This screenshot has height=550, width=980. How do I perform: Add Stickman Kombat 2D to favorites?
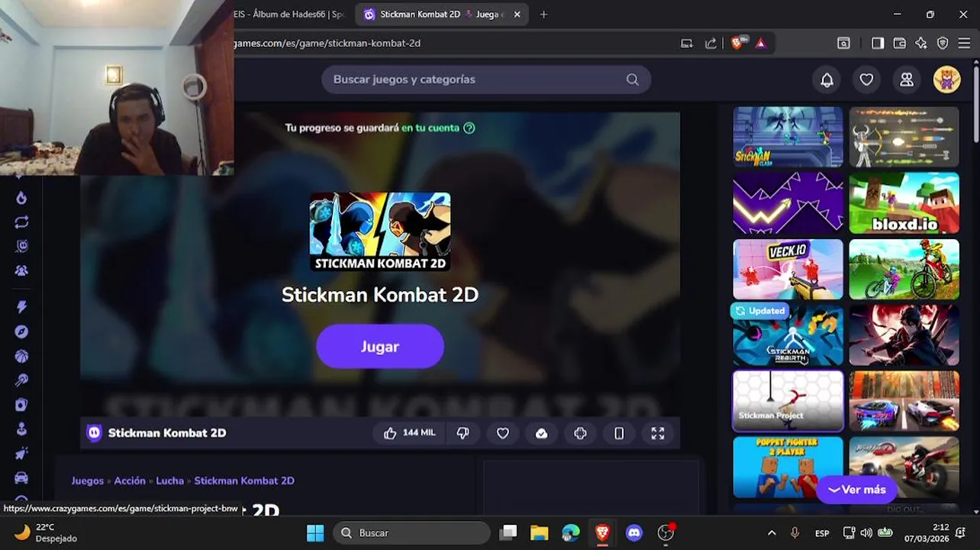pos(502,433)
